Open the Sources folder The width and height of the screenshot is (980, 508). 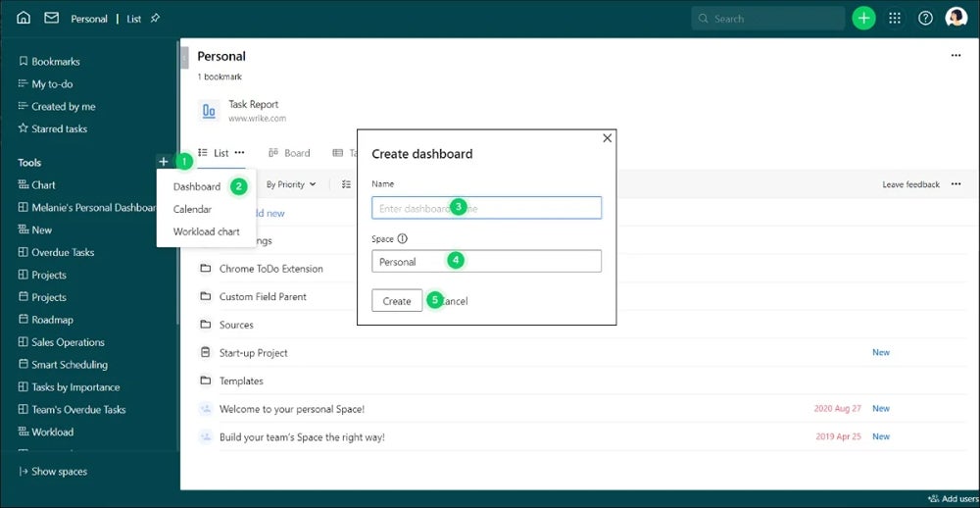(236, 325)
